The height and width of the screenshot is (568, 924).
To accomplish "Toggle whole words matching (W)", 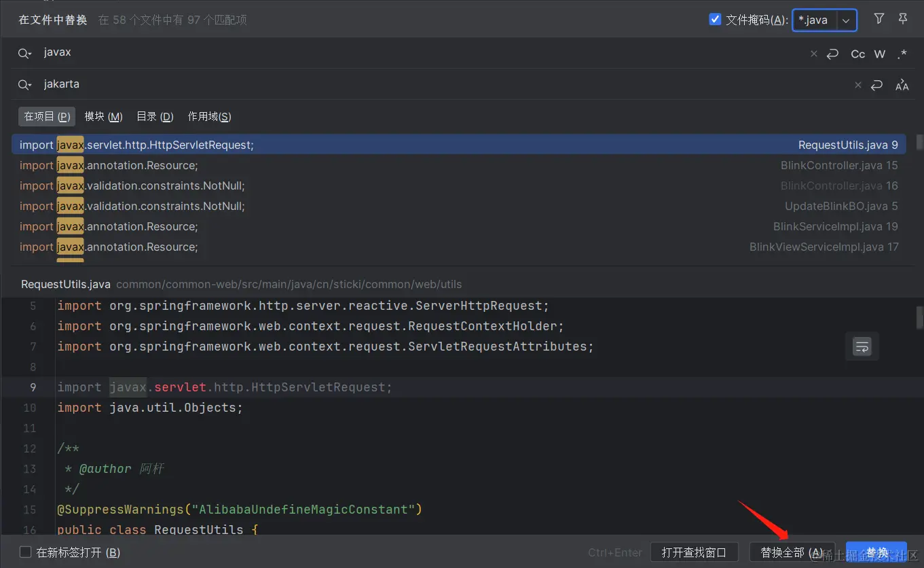I will (x=879, y=53).
